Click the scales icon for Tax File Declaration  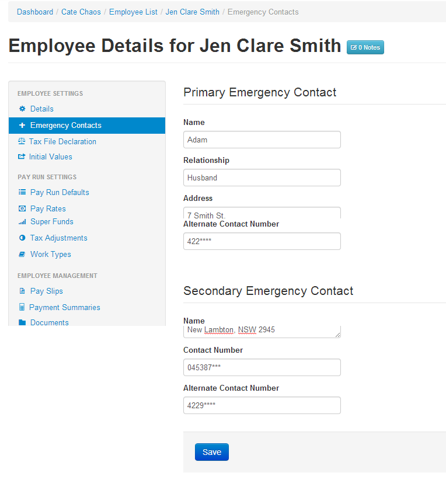click(x=22, y=141)
